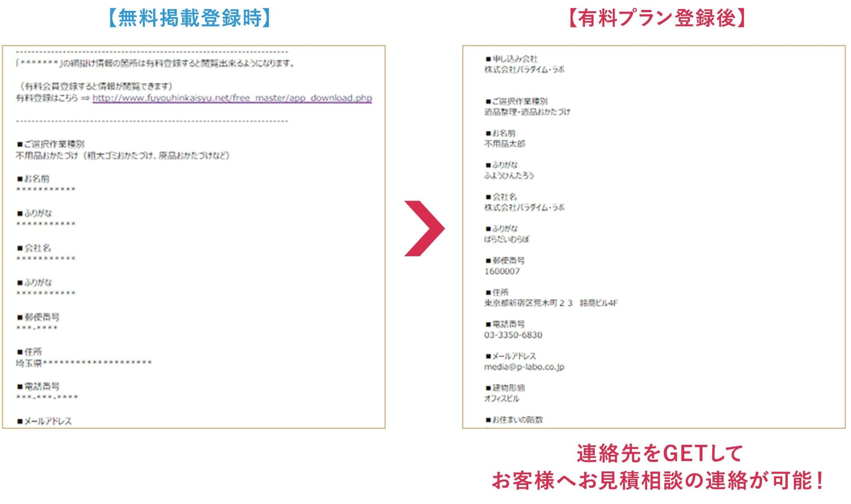Click ■郵便番号 in the paid plan panel
Image resolution: width=851 pixels, height=504 pixels.
505,261
